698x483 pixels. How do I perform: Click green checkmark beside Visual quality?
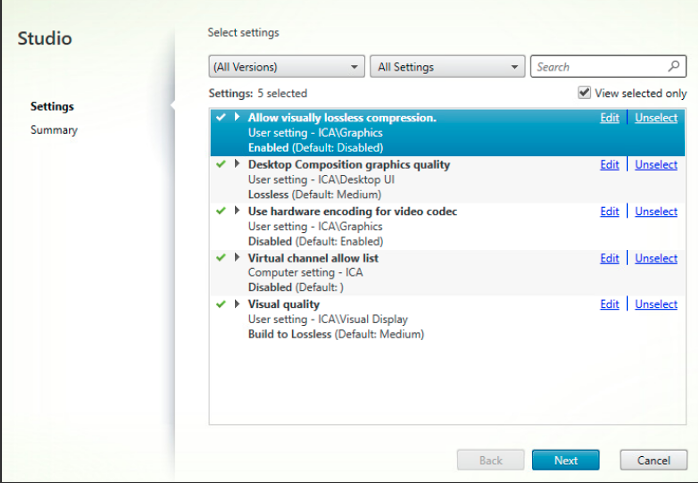click(x=220, y=304)
